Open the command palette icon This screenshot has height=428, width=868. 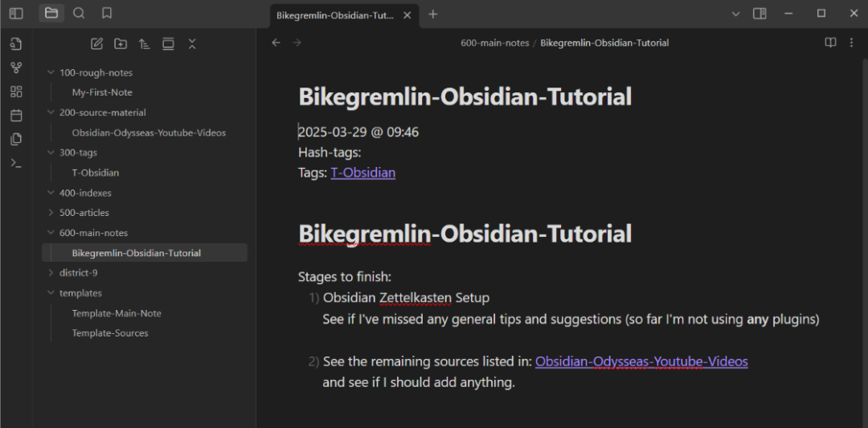16,163
